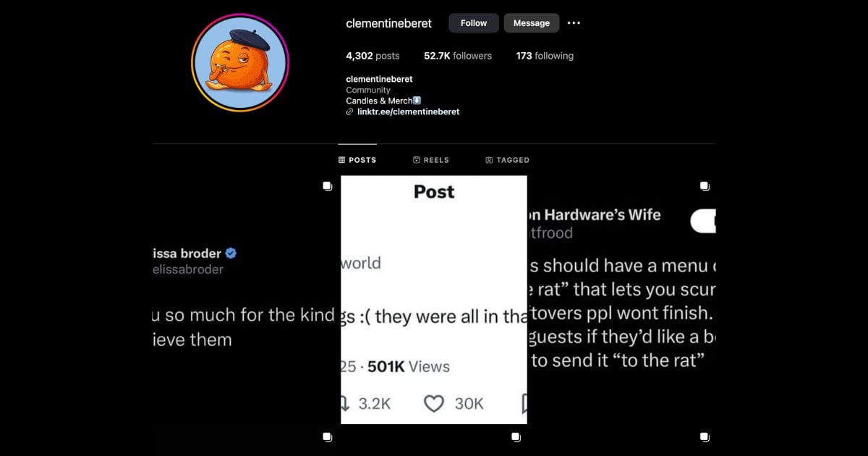Click the carousel icon at bottom center

click(516, 437)
